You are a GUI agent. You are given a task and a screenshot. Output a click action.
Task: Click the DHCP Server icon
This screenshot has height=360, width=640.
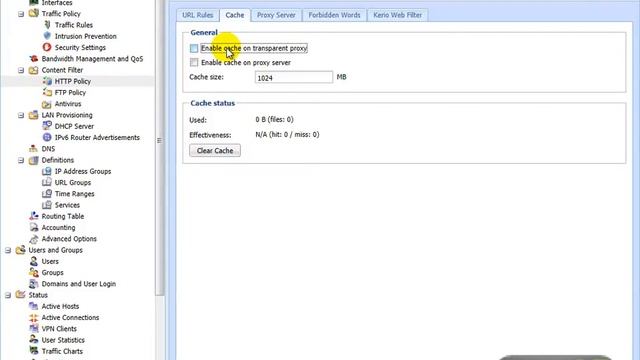pyautogui.click(x=47, y=126)
